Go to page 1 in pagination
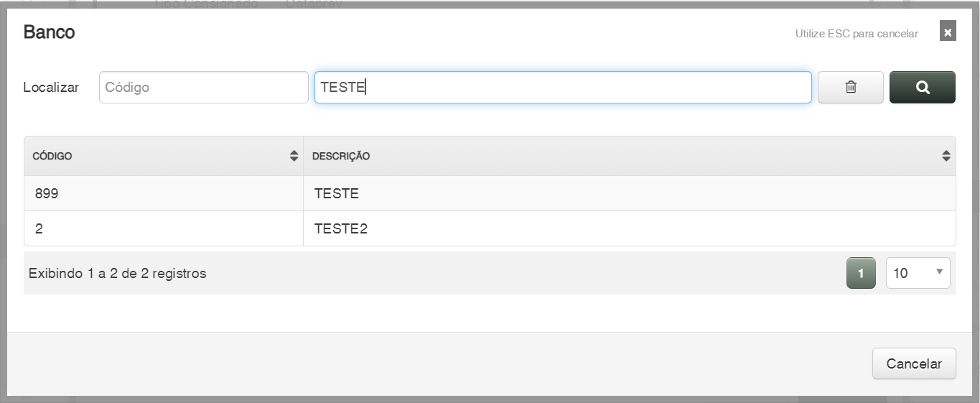This screenshot has width=980, height=403. pos(861,273)
